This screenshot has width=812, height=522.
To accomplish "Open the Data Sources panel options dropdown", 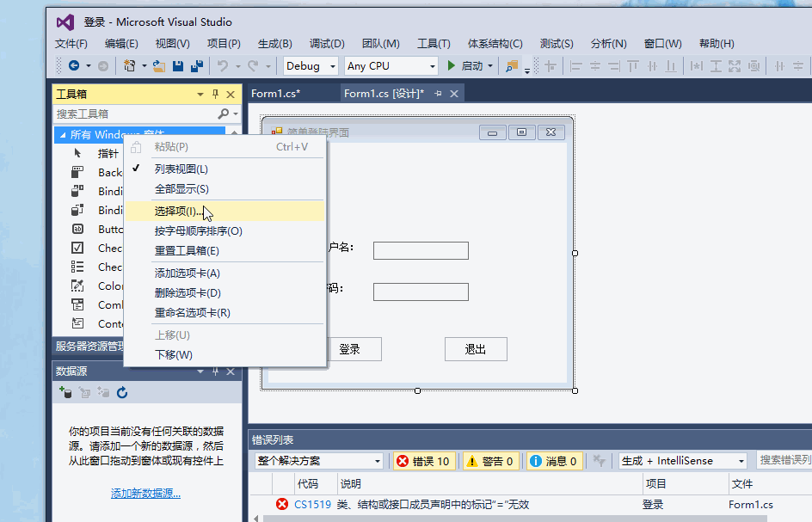I will tap(200, 372).
